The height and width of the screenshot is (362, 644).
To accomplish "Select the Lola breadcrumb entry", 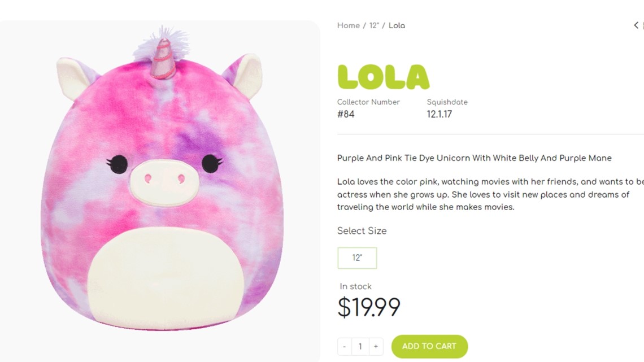I will pyautogui.click(x=397, y=25).
